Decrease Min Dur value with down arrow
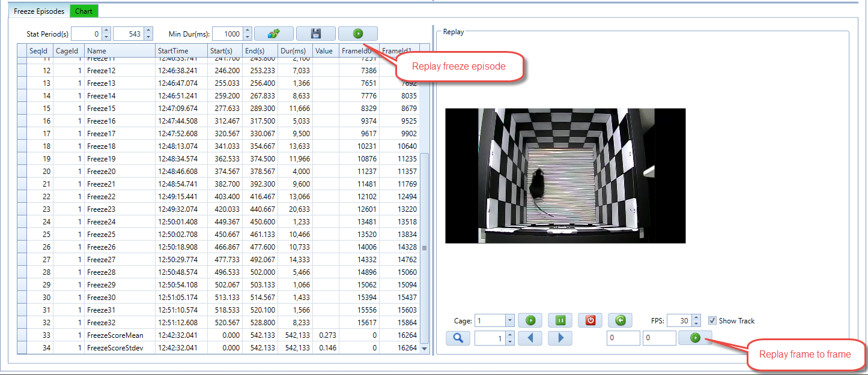The height and width of the screenshot is (375, 868). (246, 38)
